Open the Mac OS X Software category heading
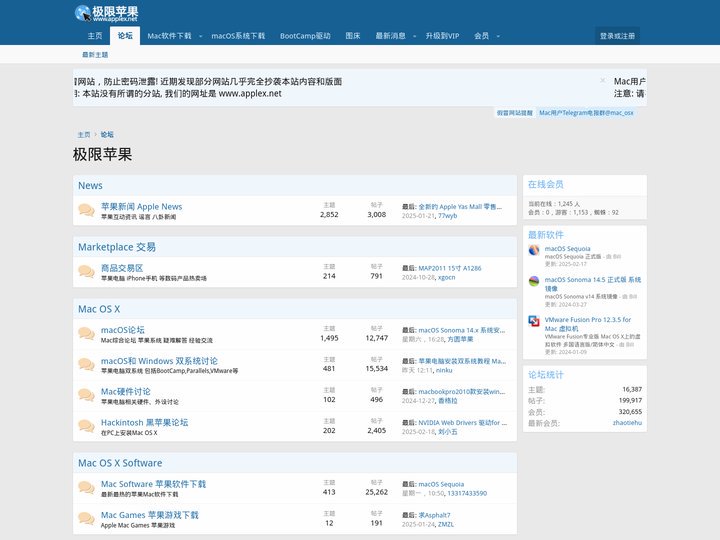The height and width of the screenshot is (540, 720). click(x=120, y=463)
